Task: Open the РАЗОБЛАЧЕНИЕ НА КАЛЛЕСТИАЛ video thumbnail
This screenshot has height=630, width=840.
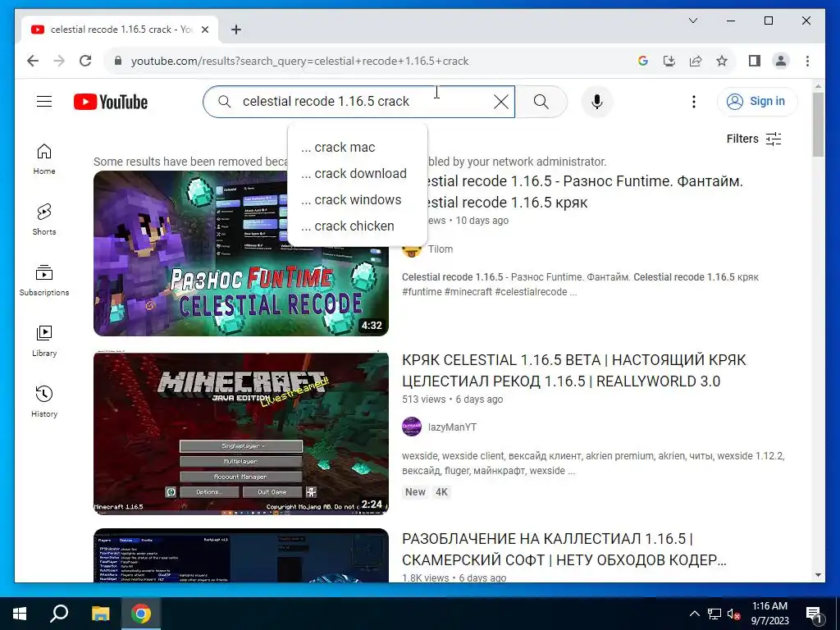Action: pos(241,555)
